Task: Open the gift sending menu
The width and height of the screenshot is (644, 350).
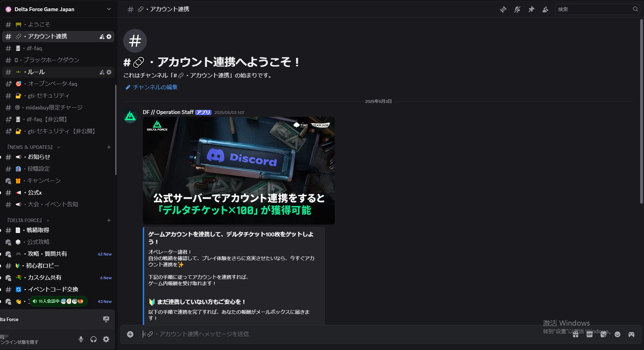Action: pyautogui.click(x=576, y=334)
